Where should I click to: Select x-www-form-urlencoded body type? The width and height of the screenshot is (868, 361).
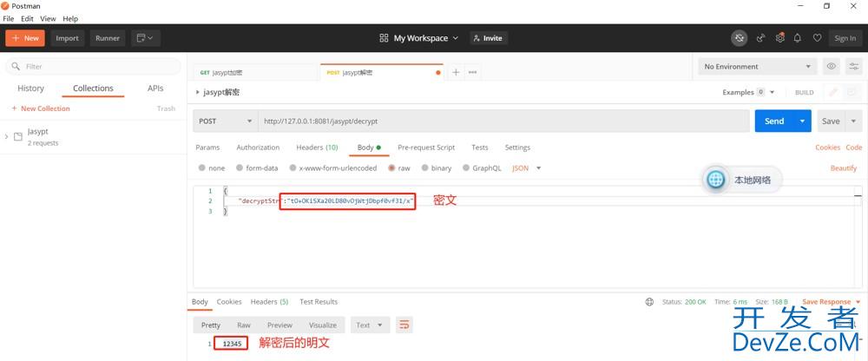tap(333, 167)
